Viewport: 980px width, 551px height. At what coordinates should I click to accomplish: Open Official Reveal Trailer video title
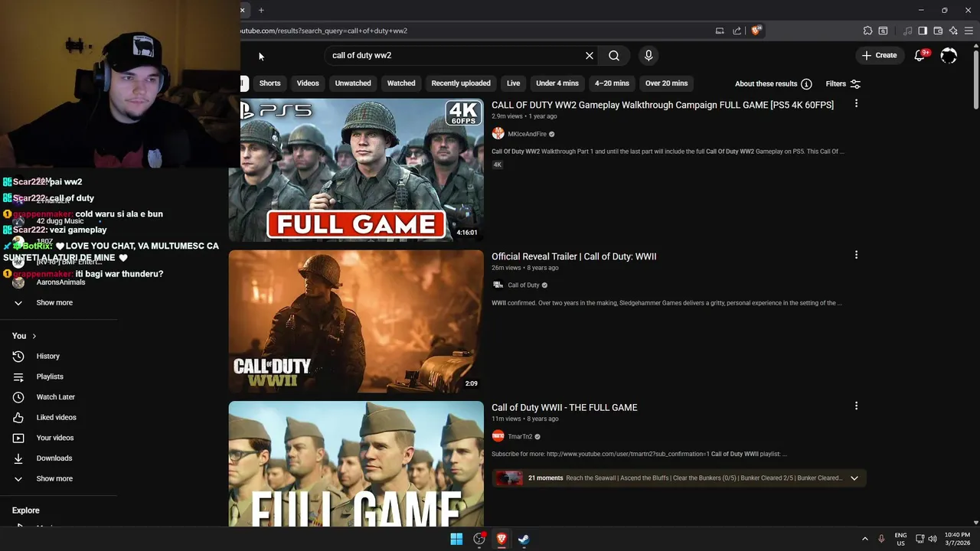[x=573, y=256]
